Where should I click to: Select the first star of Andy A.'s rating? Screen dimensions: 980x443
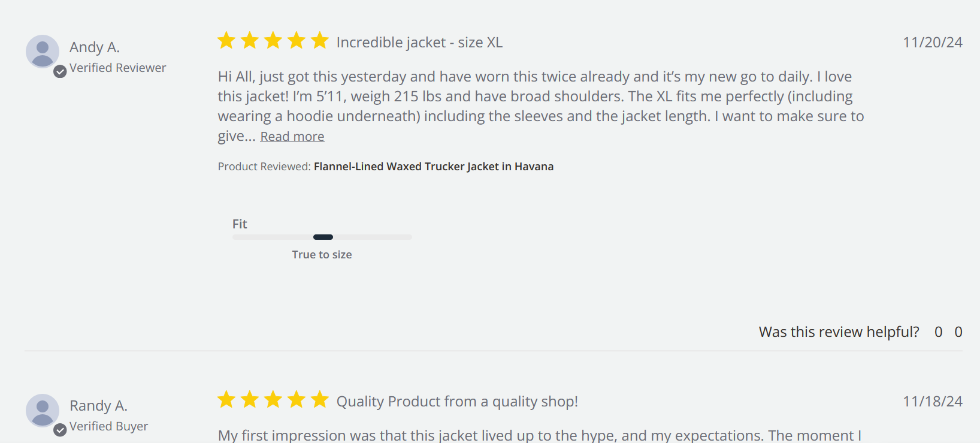226,41
